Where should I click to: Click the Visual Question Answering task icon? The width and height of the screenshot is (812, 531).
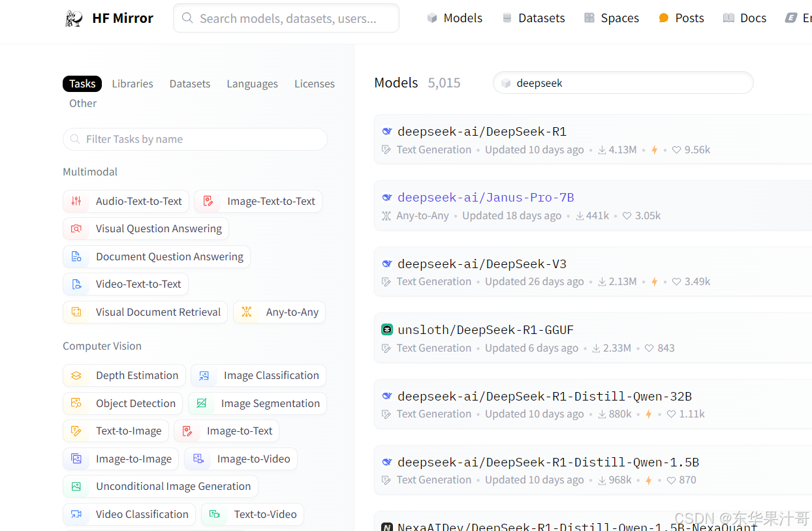76,228
